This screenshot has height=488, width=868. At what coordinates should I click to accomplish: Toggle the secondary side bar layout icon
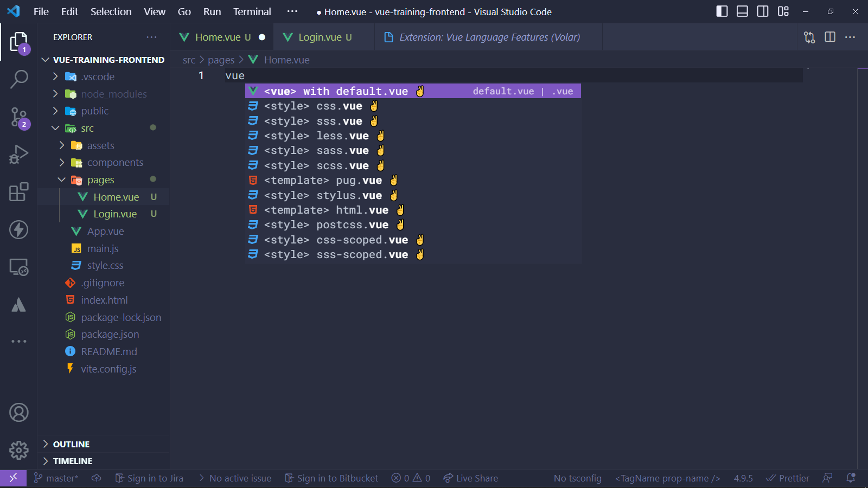click(x=763, y=11)
